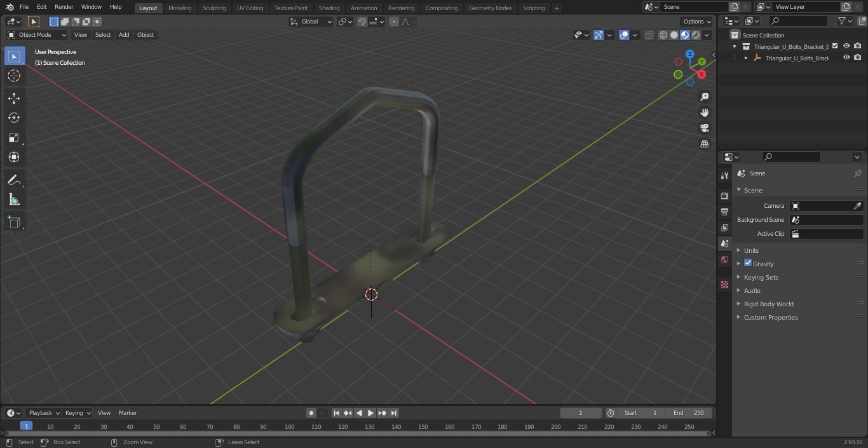This screenshot has height=448, width=868.
Task: Switch orthographic/perspective with grid icon
Action: [704, 144]
